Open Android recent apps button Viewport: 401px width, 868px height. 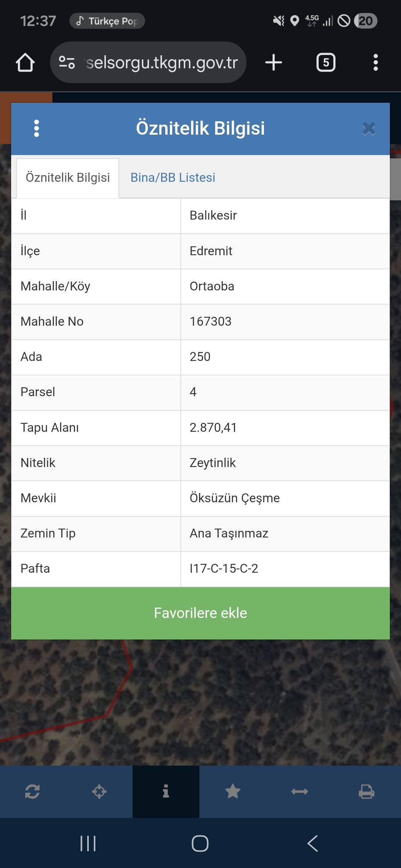pyautogui.click(x=88, y=844)
